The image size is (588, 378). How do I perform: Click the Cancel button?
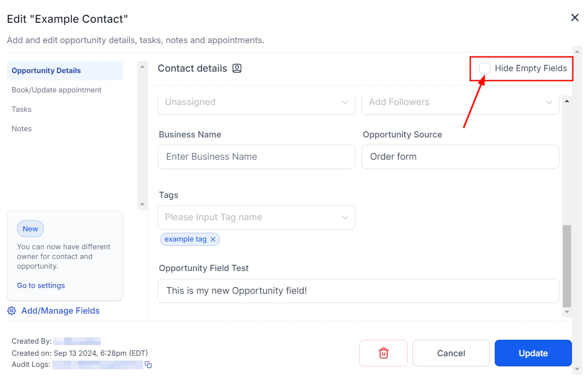pyautogui.click(x=450, y=353)
